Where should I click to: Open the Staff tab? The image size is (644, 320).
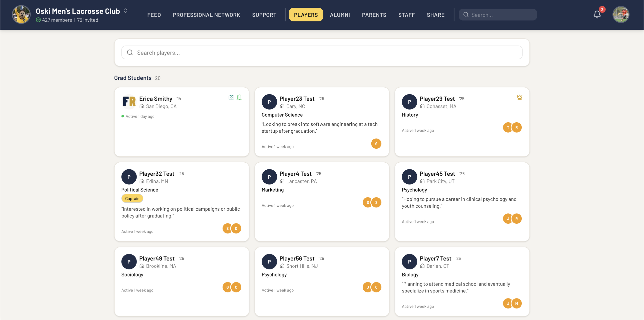pos(406,15)
